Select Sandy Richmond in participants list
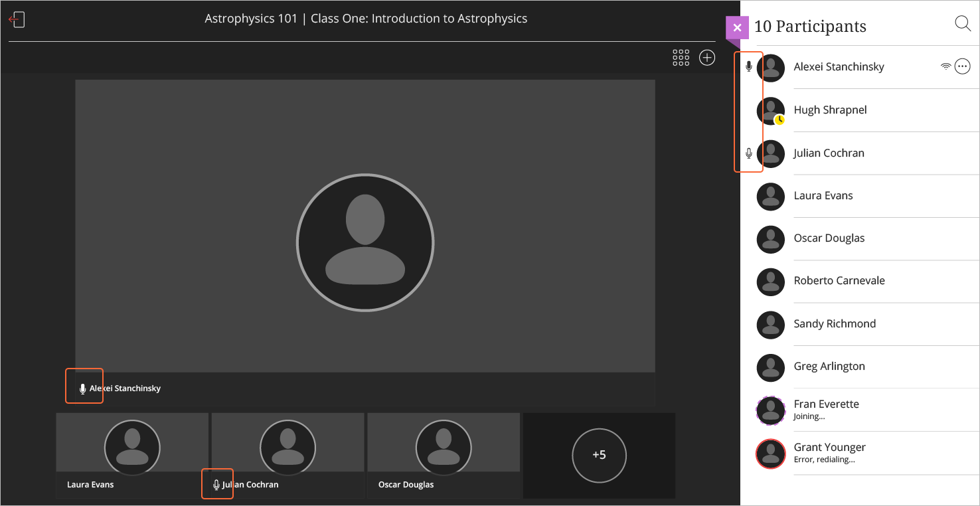Viewport: 980px width, 506px height. 835,324
